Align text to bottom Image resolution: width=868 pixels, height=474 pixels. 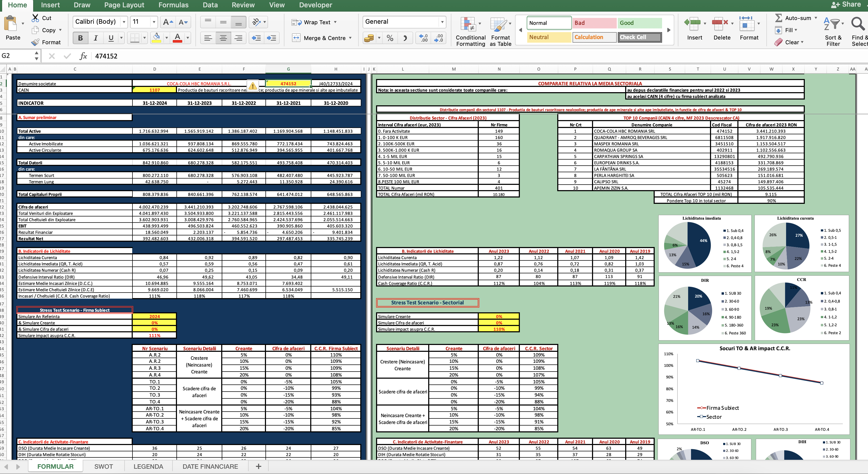(238, 22)
